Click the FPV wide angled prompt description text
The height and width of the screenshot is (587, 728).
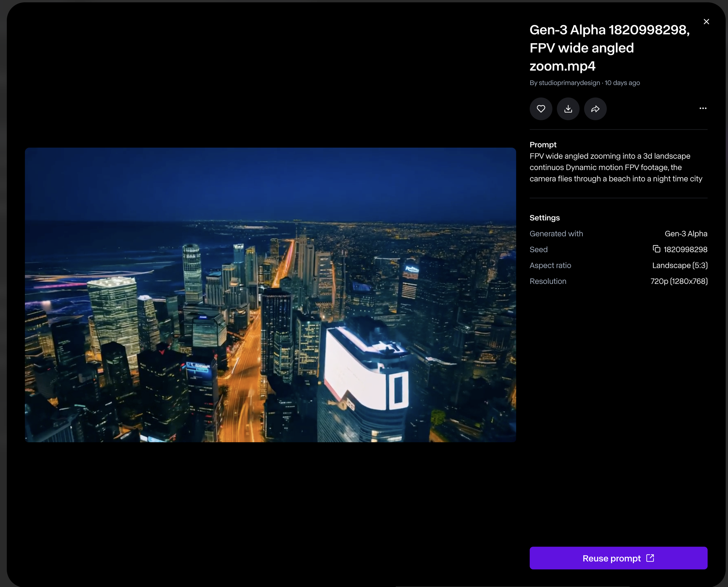(x=615, y=167)
